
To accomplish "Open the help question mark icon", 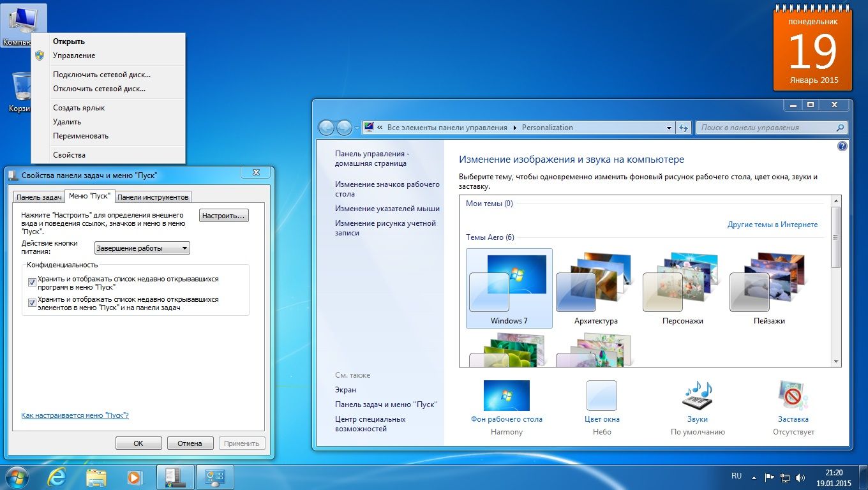I will (x=842, y=146).
